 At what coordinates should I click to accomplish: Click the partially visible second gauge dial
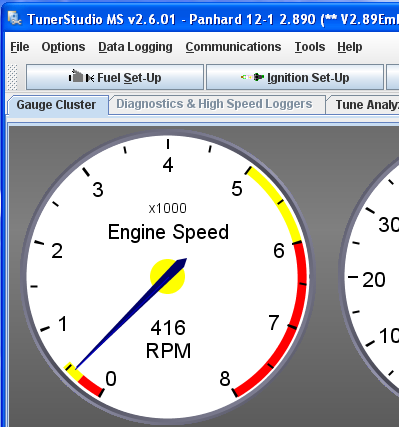click(369, 277)
